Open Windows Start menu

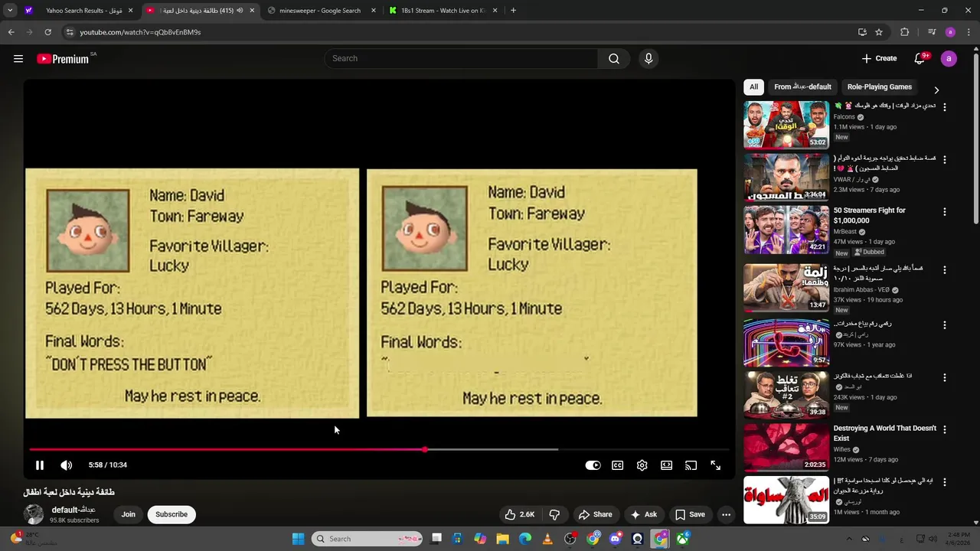click(x=298, y=539)
